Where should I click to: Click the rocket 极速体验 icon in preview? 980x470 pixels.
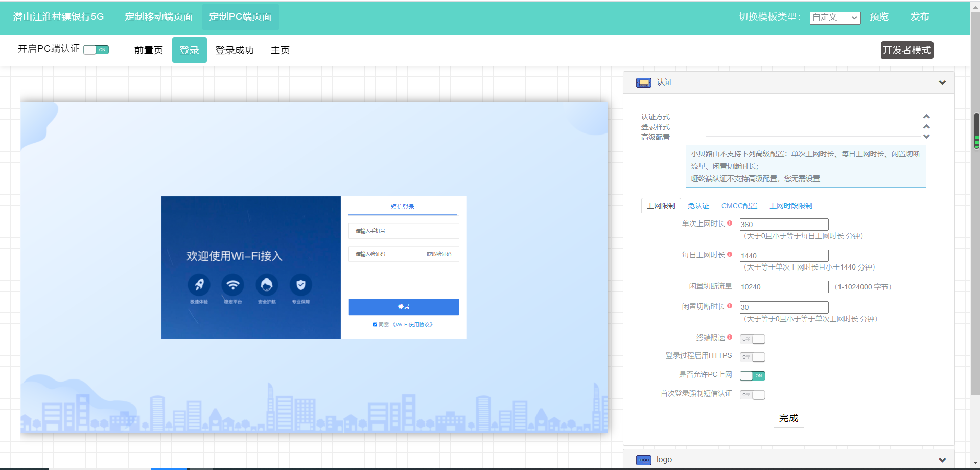coord(199,284)
